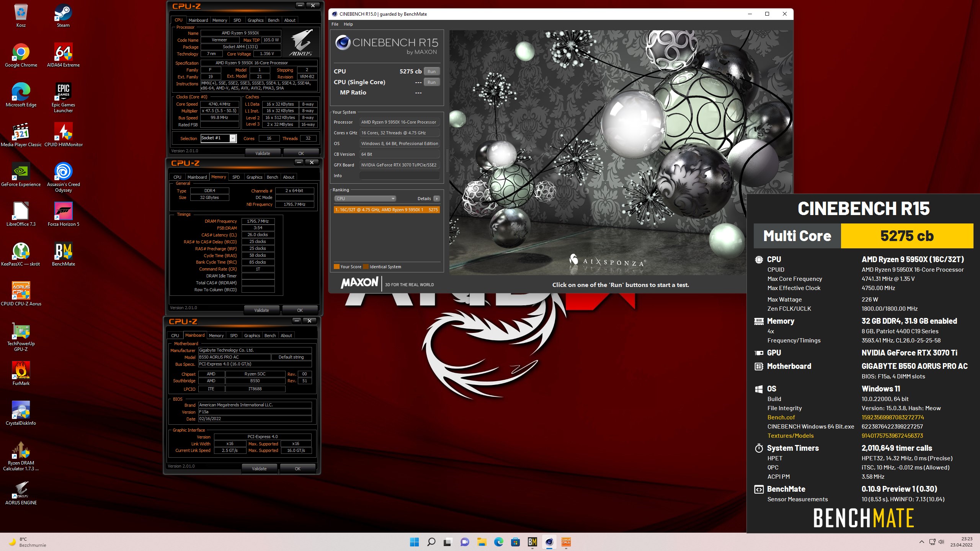Switch to Graphics tab in middle CPU-Z window
This screenshot has width=980, height=551.
coord(254,177)
